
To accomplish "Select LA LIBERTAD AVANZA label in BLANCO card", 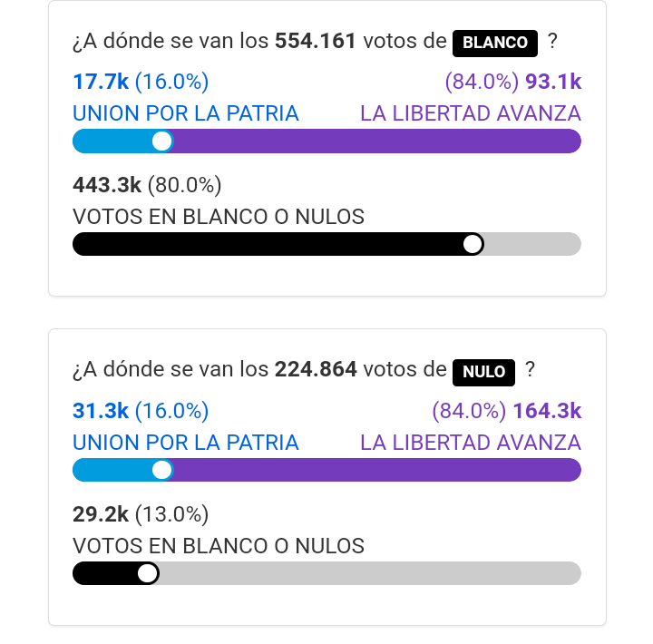I will pos(471,113).
